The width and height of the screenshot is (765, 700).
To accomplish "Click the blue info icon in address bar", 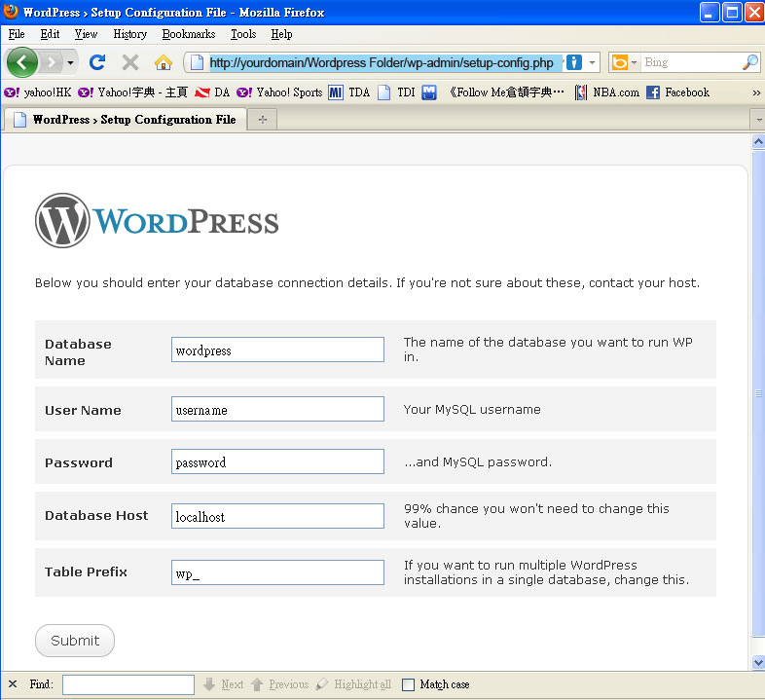I will [x=574, y=62].
